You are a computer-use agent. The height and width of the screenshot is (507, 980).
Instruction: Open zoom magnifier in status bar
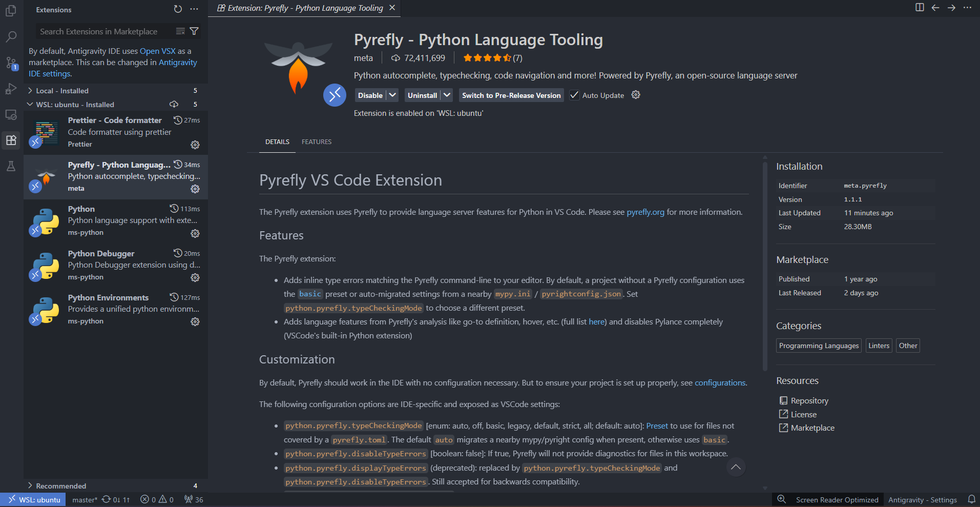point(781,499)
